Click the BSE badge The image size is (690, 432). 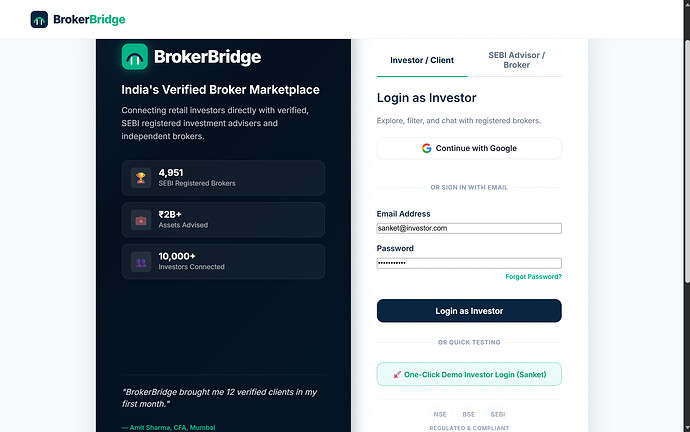click(469, 414)
